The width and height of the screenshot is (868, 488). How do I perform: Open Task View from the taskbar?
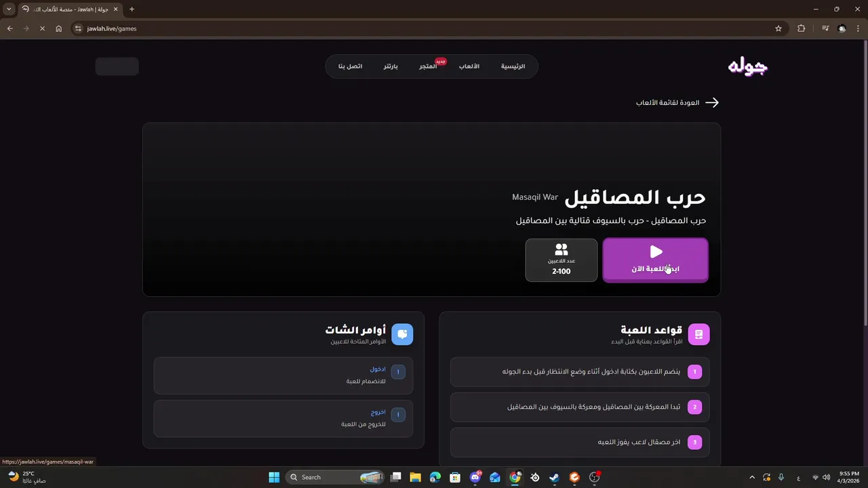(x=396, y=477)
